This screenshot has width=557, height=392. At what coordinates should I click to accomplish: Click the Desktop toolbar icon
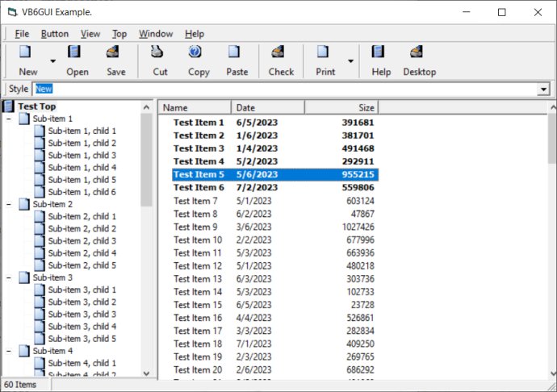pos(417,52)
